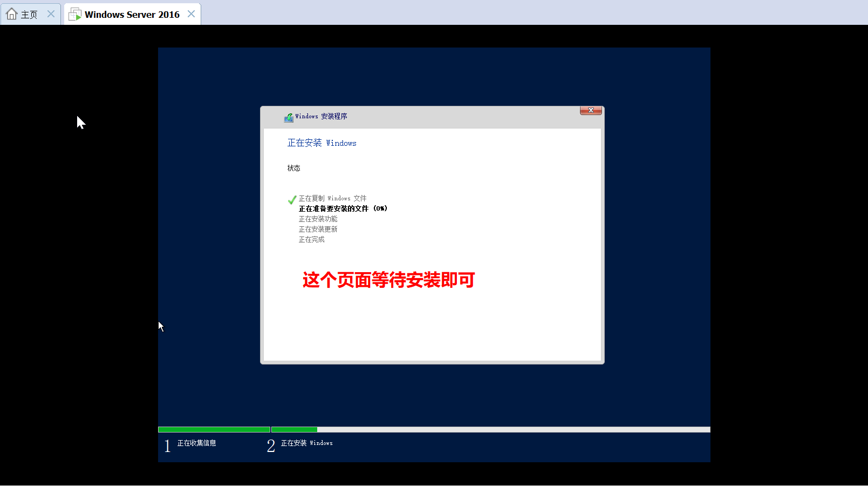This screenshot has width=868, height=486.
Task: Close the Windows 安装程序 dialog
Action: (x=591, y=110)
